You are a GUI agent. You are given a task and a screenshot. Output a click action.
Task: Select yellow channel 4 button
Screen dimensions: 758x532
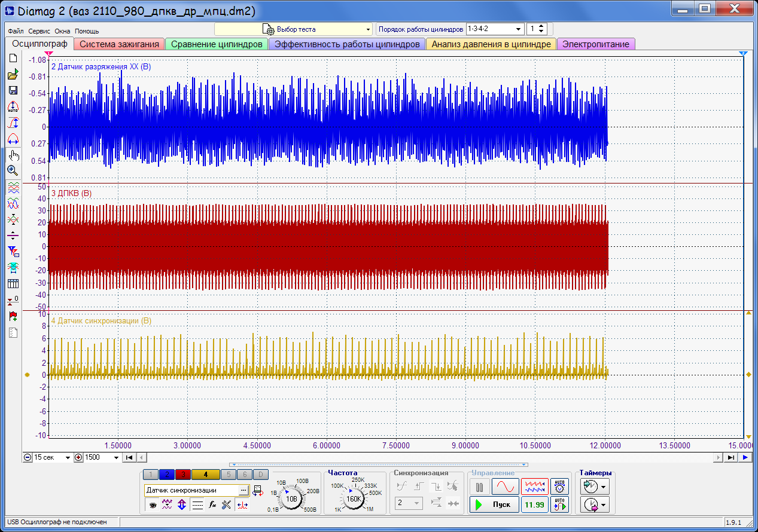coord(205,475)
